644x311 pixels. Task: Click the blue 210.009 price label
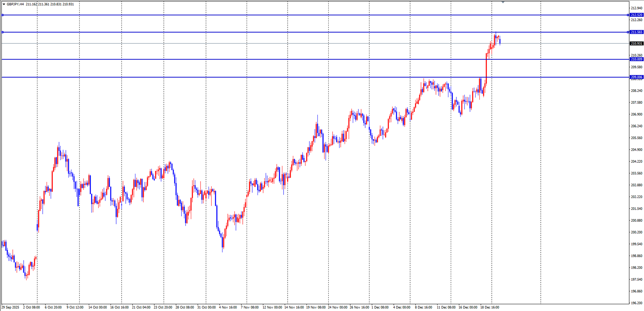click(636, 59)
